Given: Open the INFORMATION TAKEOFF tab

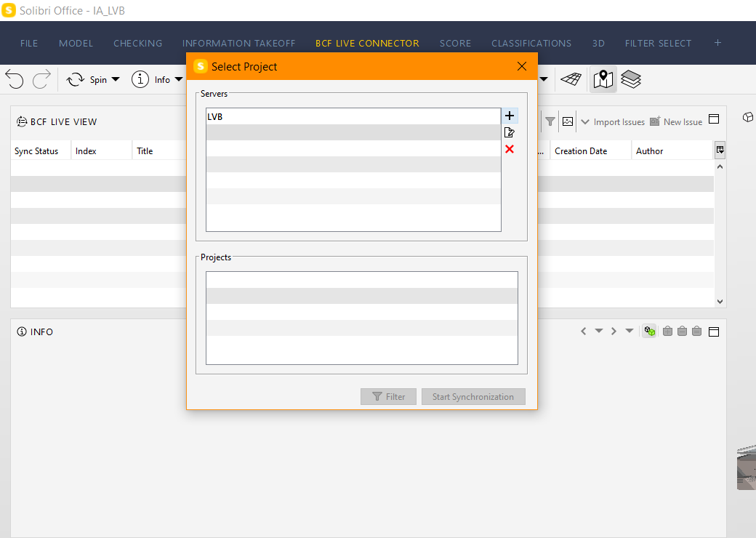Looking at the screenshot, I should 238,44.
